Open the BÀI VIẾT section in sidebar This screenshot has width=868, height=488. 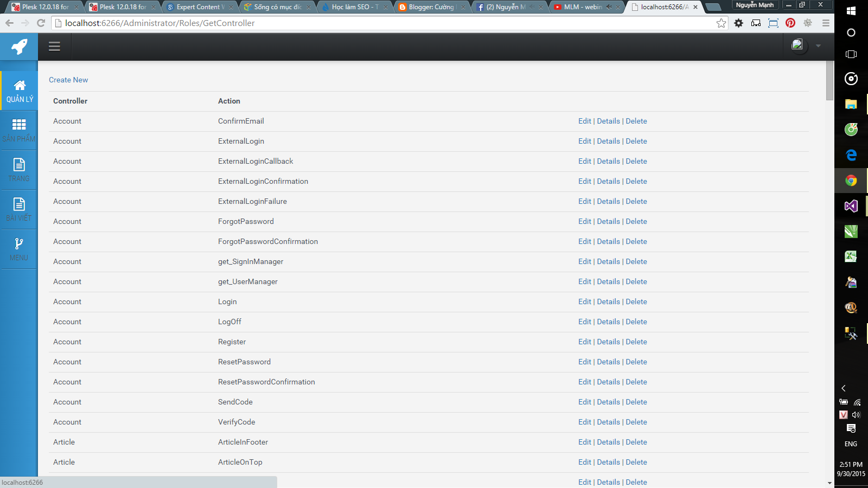click(19, 209)
